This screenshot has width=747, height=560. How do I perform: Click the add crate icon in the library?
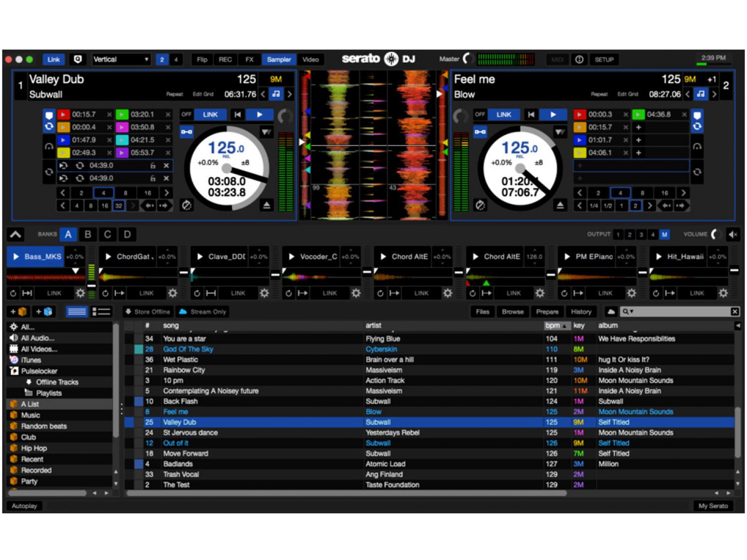tap(18, 312)
